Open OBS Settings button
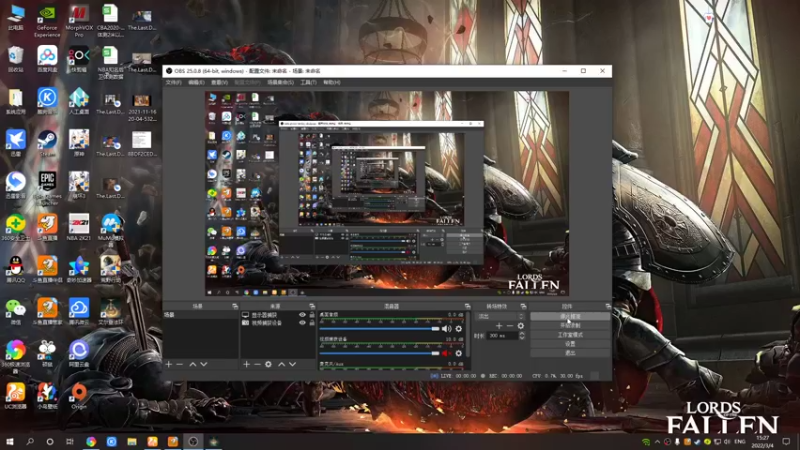The width and height of the screenshot is (800, 450). pos(570,344)
